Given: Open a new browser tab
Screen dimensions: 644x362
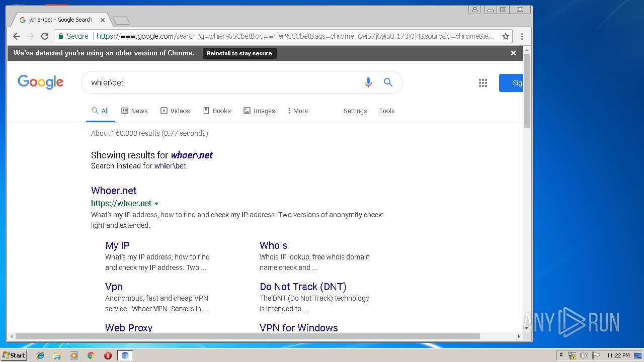Looking at the screenshot, I should tap(121, 20).
